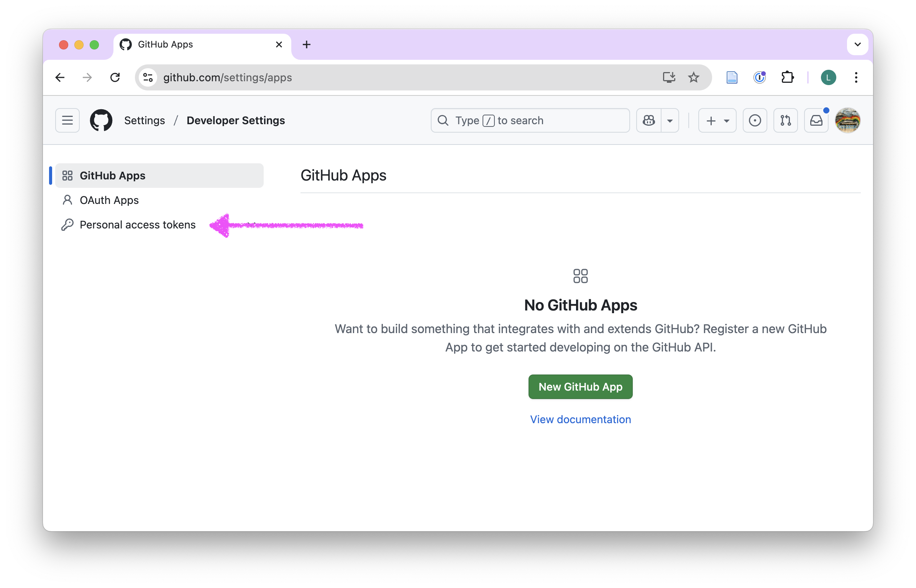Click the New GitHub App button
916x588 pixels.
pyautogui.click(x=580, y=387)
